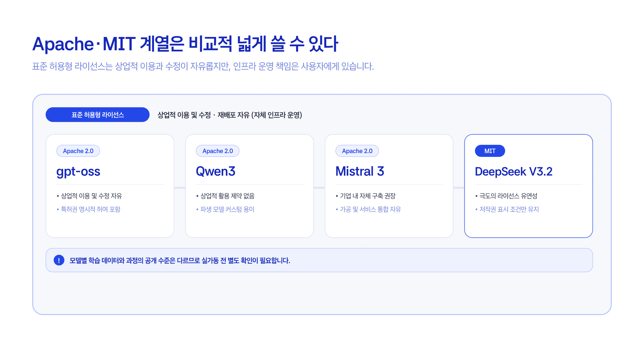Select the DeepSeek V3.2 card title
Image resolution: width=644 pixels, height=362 pixels.
point(514,172)
